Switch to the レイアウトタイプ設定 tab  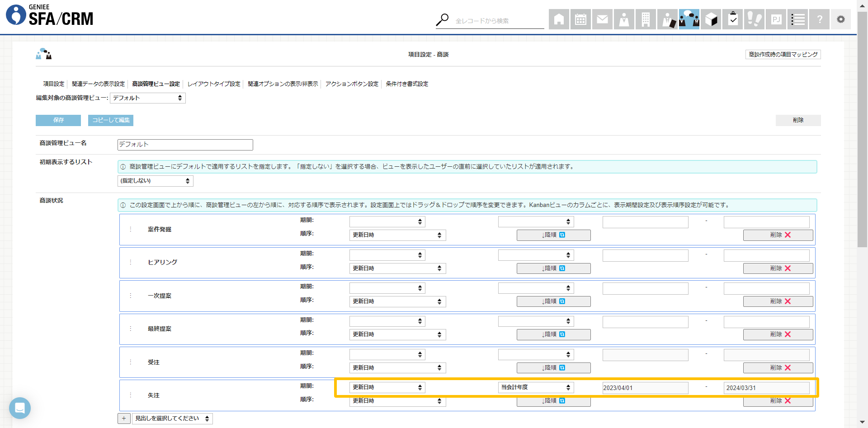point(214,84)
